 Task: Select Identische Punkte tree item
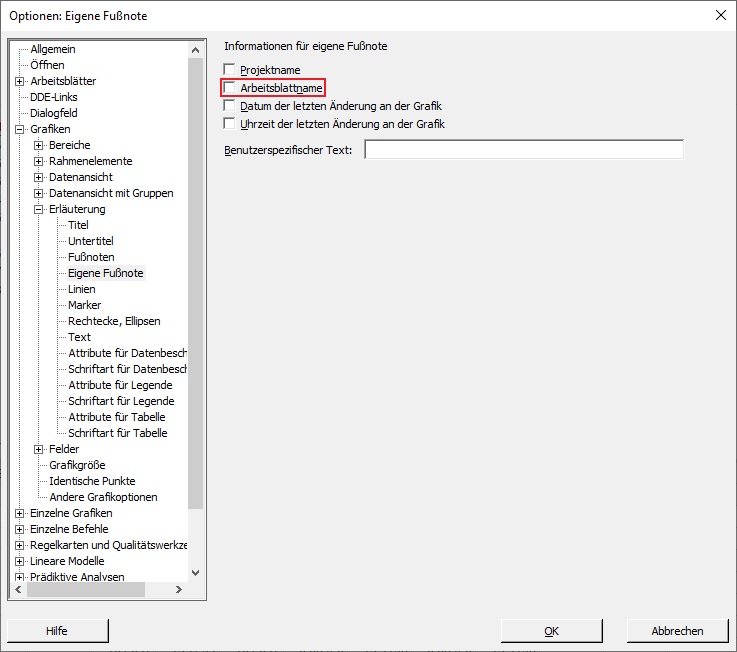coord(92,481)
